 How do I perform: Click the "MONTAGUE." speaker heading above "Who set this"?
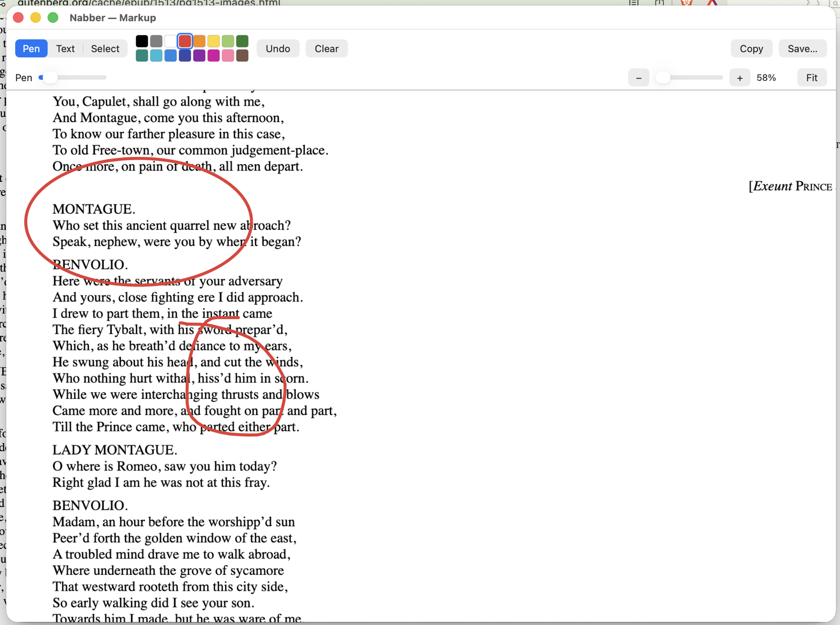[94, 209]
